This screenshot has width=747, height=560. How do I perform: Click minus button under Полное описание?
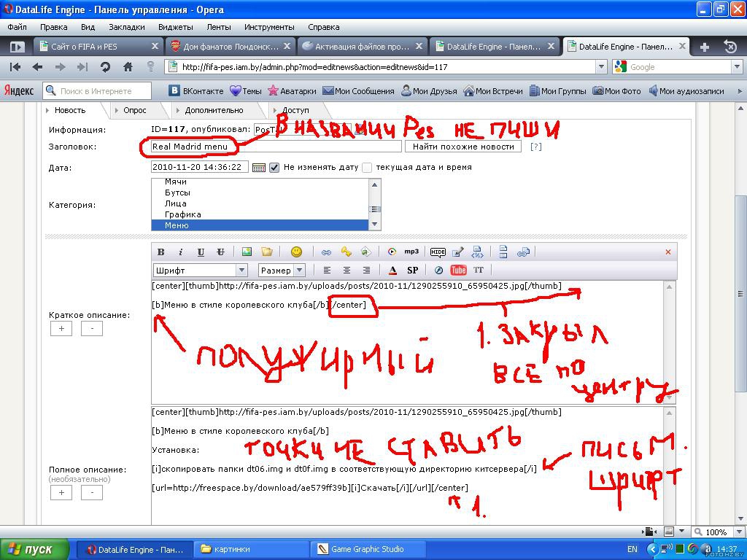click(x=92, y=493)
